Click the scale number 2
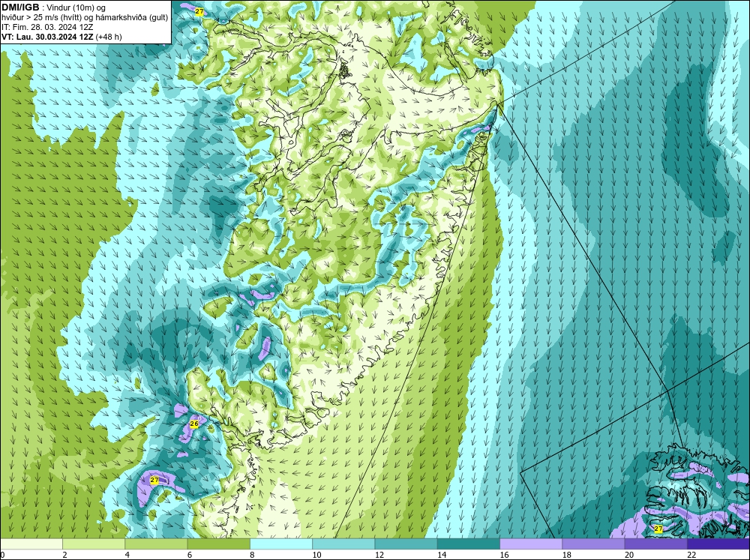750x560 pixels. (64, 555)
